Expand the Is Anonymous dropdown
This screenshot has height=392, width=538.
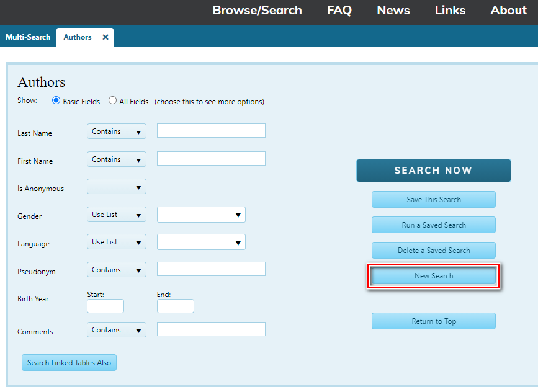(x=117, y=187)
